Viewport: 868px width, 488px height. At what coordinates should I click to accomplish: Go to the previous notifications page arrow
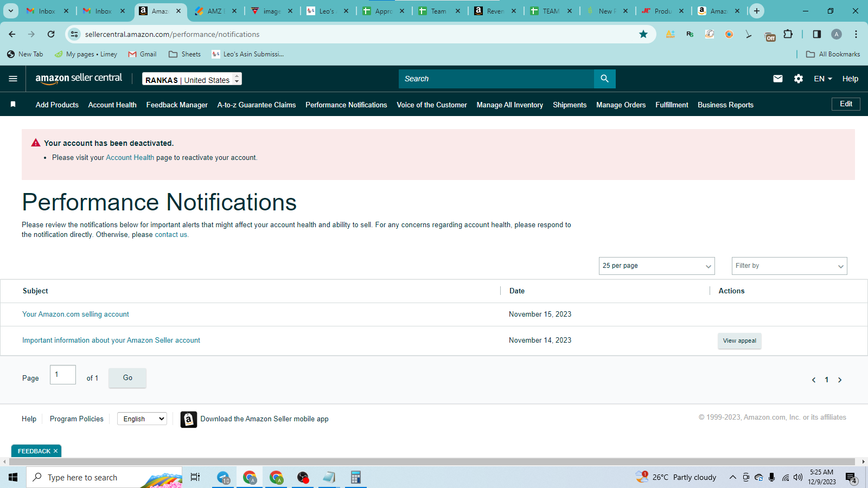point(814,380)
